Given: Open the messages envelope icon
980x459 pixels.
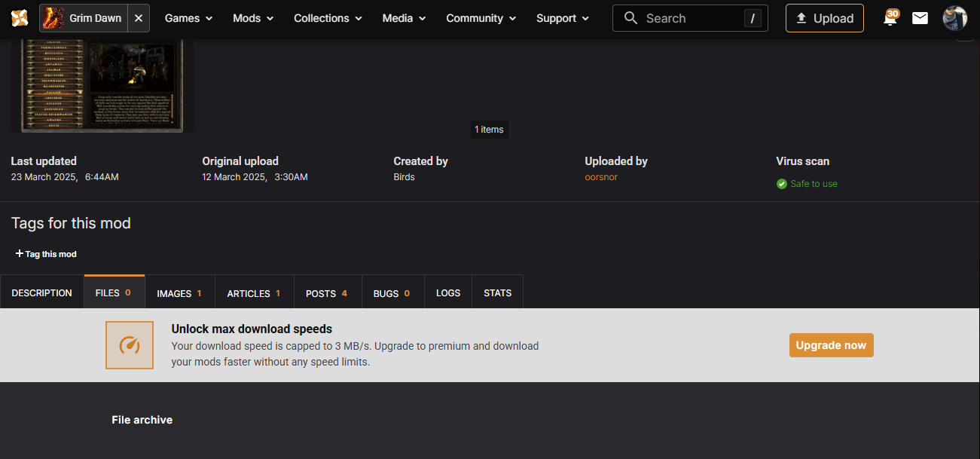Looking at the screenshot, I should (x=920, y=18).
